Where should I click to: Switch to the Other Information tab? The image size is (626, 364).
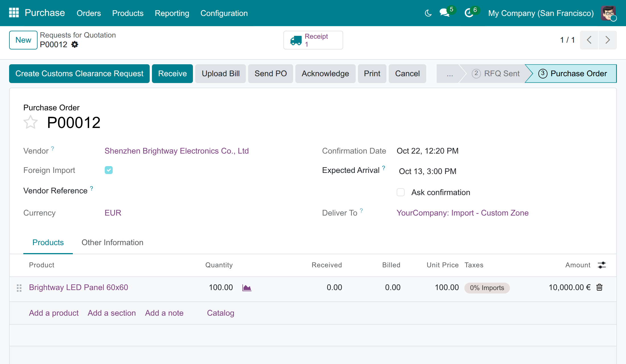click(112, 243)
